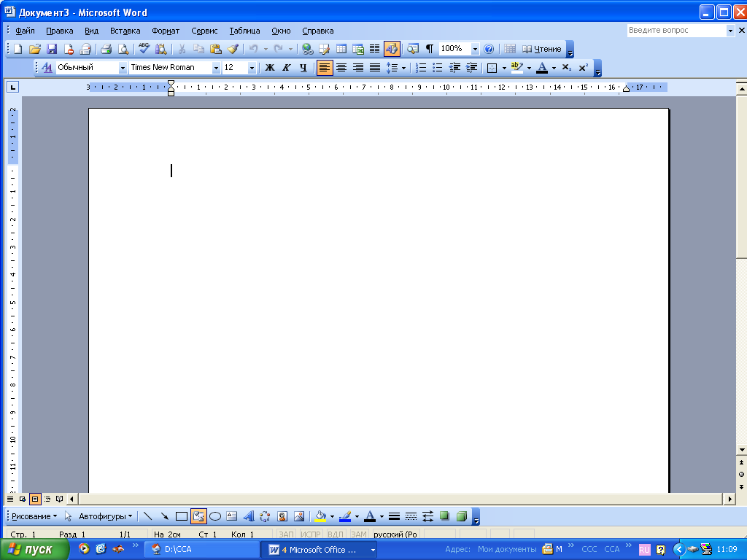This screenshot has height=560, width=747.
Task: Align text to the left
Action: click(x=325, y=68)
